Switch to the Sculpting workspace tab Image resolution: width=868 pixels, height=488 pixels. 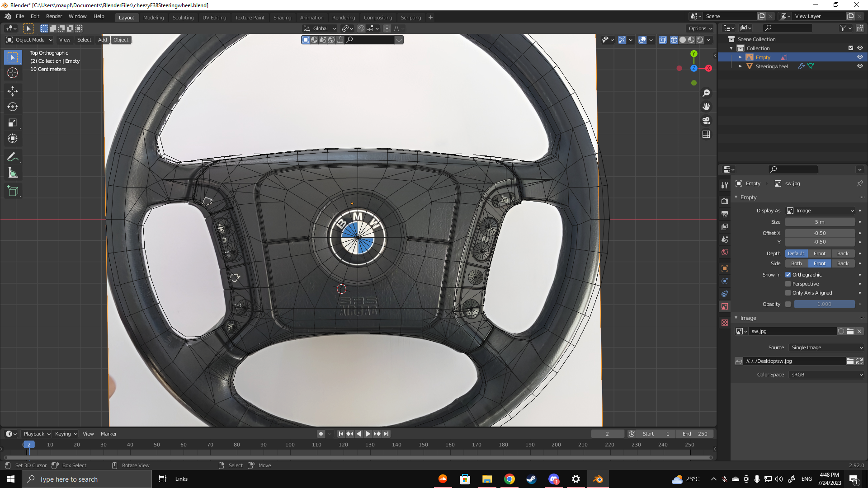point(183,18)
